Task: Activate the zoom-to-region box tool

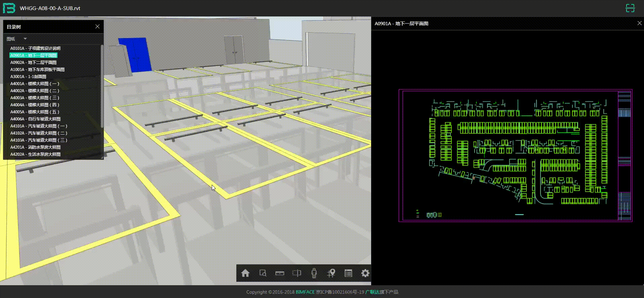Action: 263,273
